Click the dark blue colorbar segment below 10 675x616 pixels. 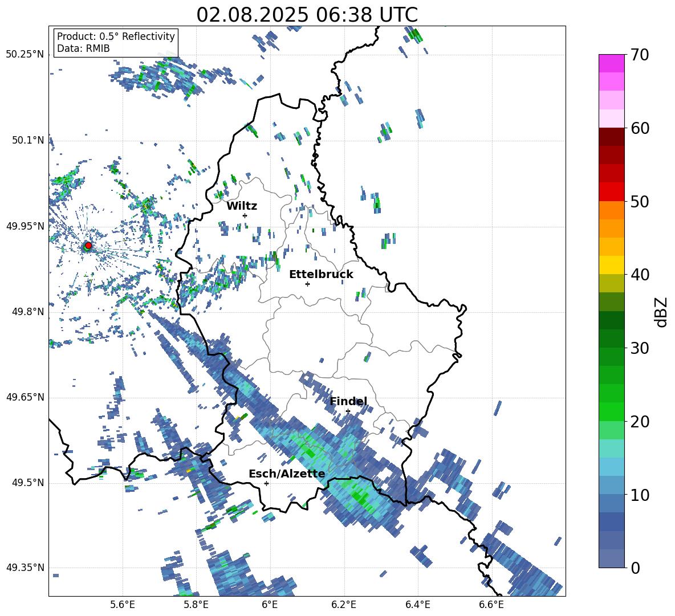611,521
